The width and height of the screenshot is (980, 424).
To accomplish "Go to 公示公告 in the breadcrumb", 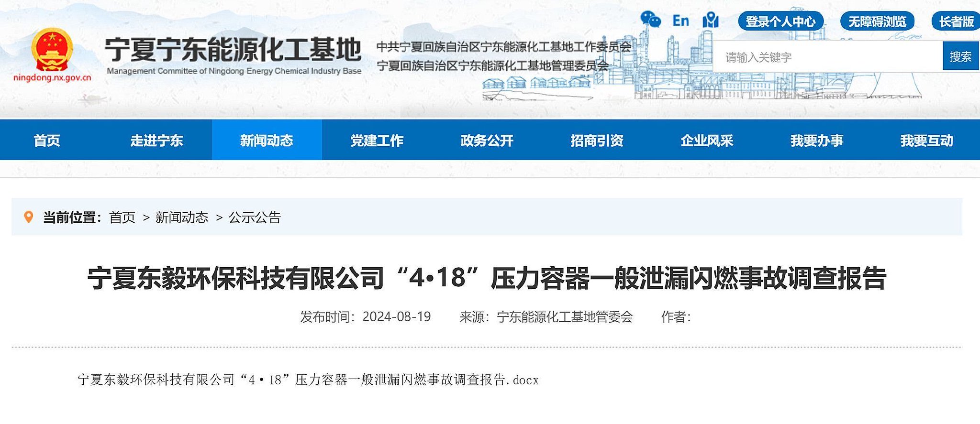I will coord(255,217).
